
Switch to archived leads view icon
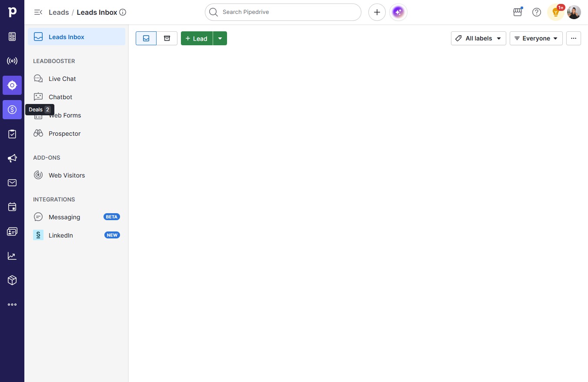click(x=167, y=38)
